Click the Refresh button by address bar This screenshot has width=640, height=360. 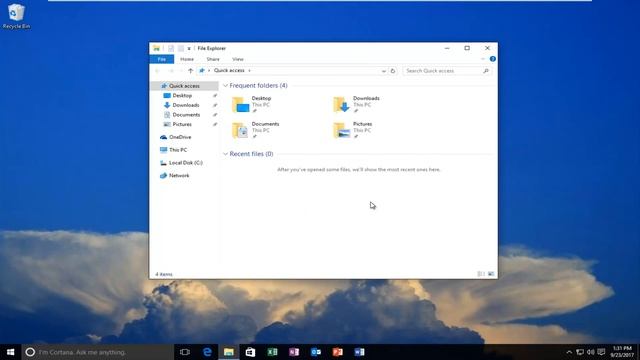393,71
